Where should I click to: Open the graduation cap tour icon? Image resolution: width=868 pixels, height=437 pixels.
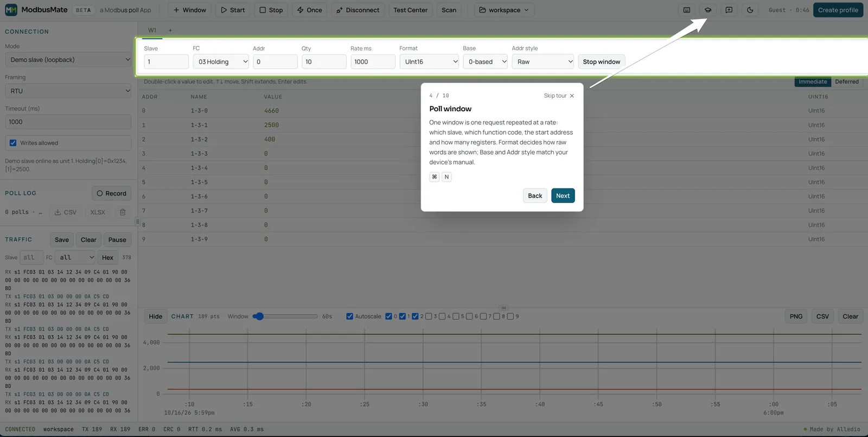[x=708, y=10]
